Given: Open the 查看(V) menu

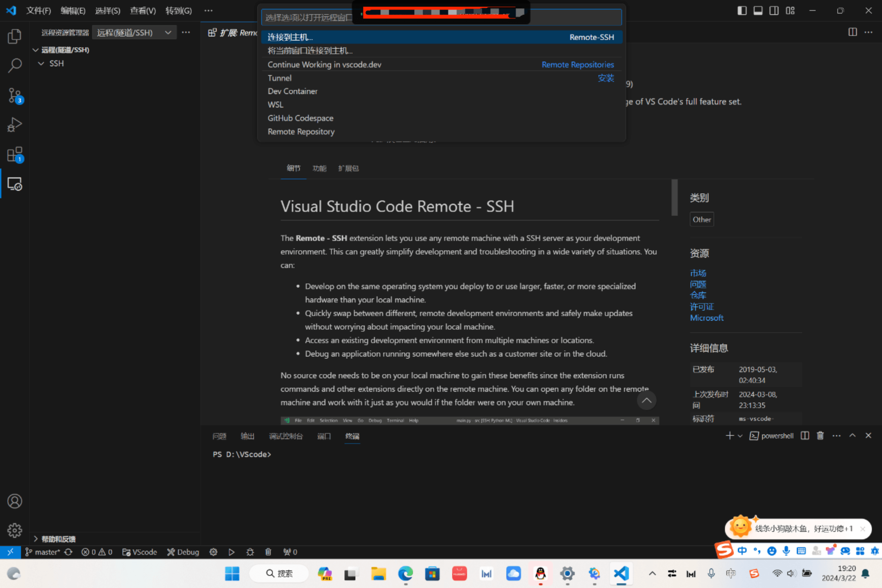Looking at the screenshot, I should click(143, 11).
